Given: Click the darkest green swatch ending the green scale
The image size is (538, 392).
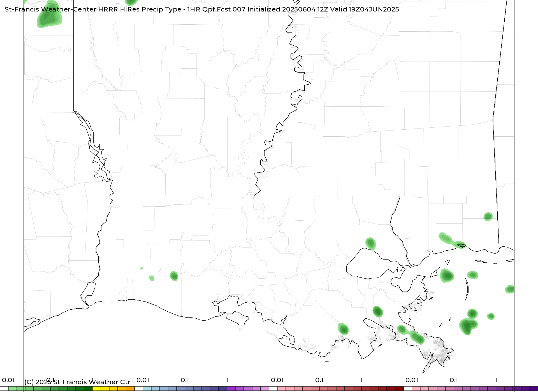Looking at the screenshot, I should (88, 389).
